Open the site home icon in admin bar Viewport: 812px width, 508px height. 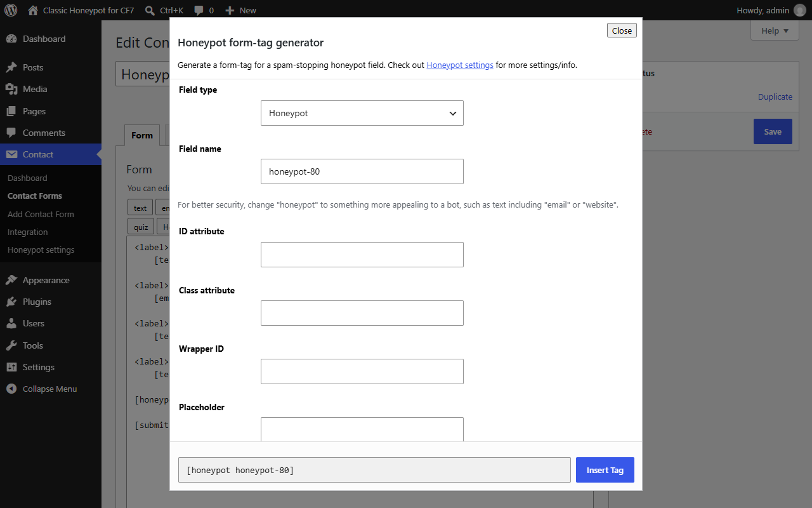tap(33, 10)
